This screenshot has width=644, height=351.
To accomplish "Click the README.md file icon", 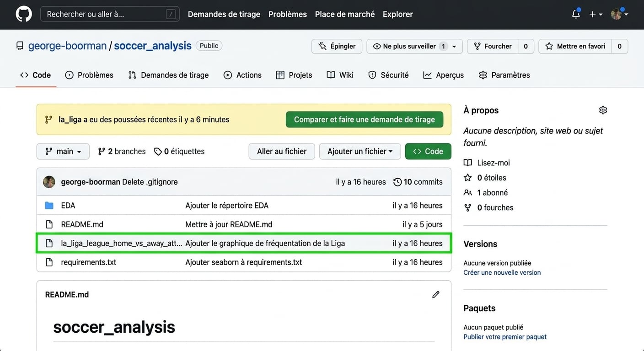I will (x=49, y=224).
